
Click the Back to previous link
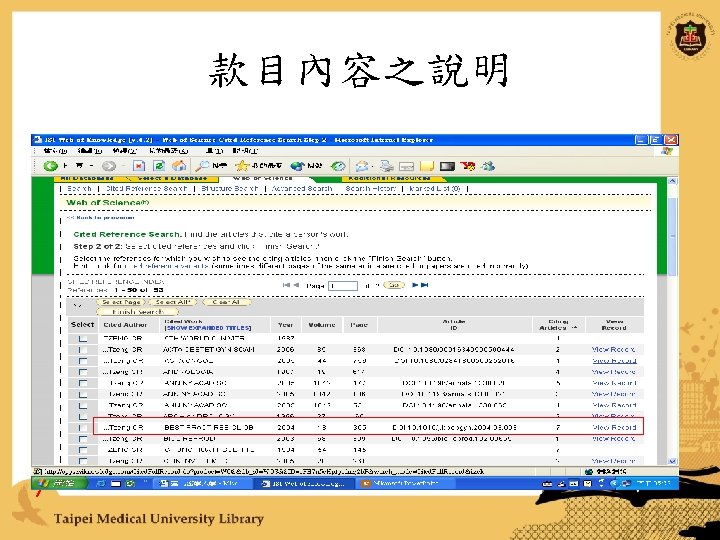click(x=101, y=218)
